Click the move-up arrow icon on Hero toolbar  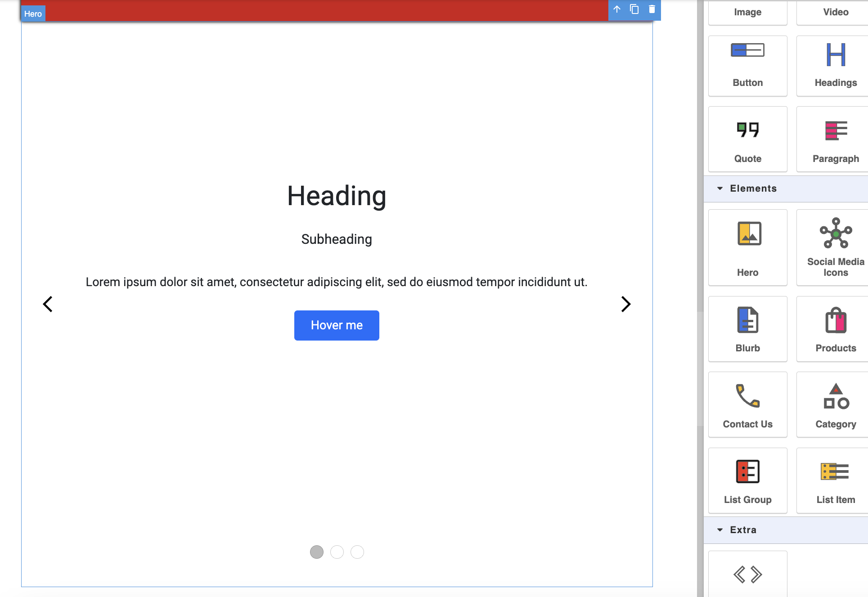click(x=617, y=9)
